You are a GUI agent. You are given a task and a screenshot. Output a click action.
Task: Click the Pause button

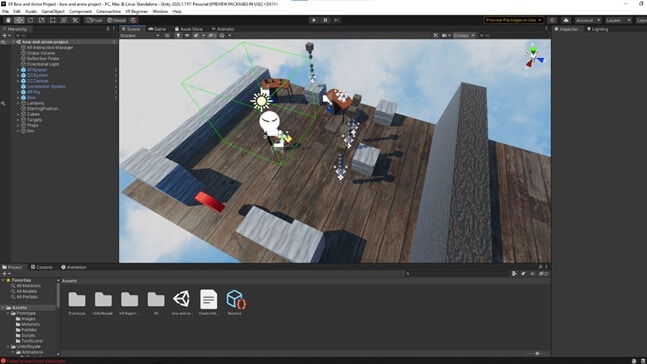pyautogui.click(x=325, y=20)
